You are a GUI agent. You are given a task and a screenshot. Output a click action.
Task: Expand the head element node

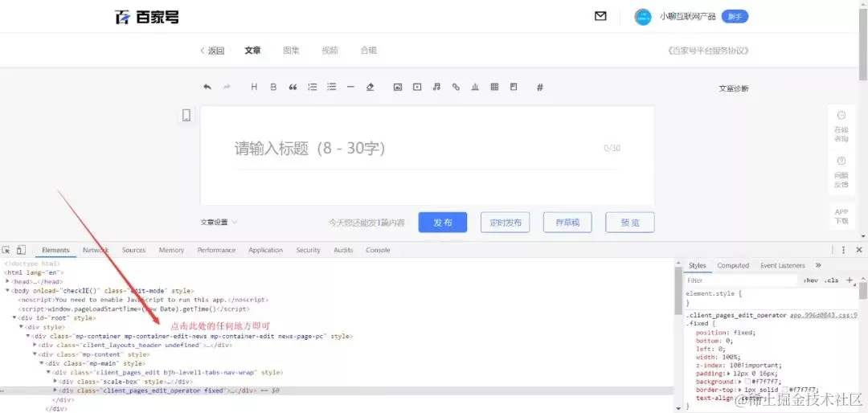pos(8,281)
